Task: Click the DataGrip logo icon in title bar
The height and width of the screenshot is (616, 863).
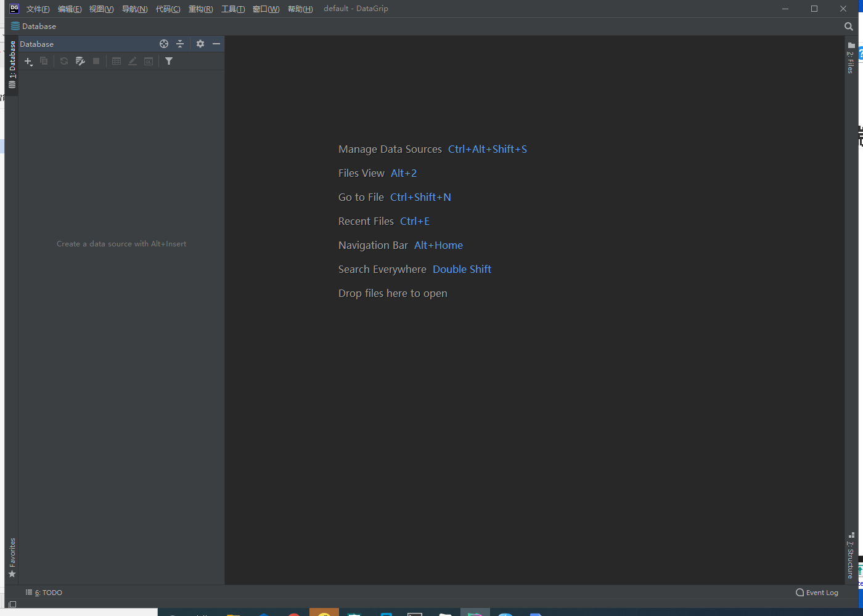Action: (14, 9)
